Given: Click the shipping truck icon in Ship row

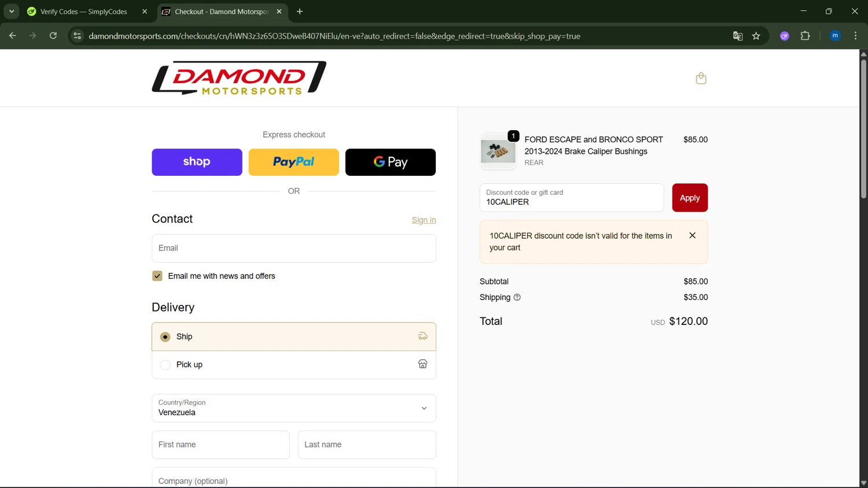Looking at the screenshot, I should (423, 337).
